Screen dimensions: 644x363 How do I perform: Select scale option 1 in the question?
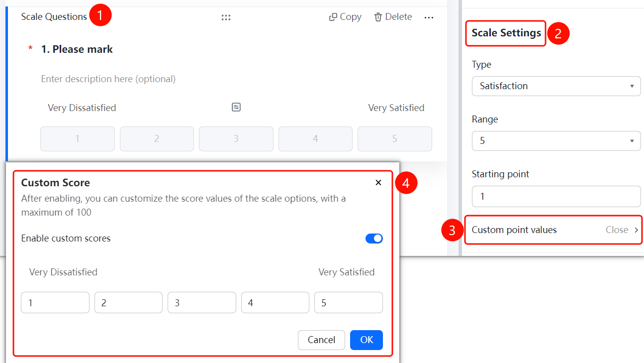click(78, 139)
